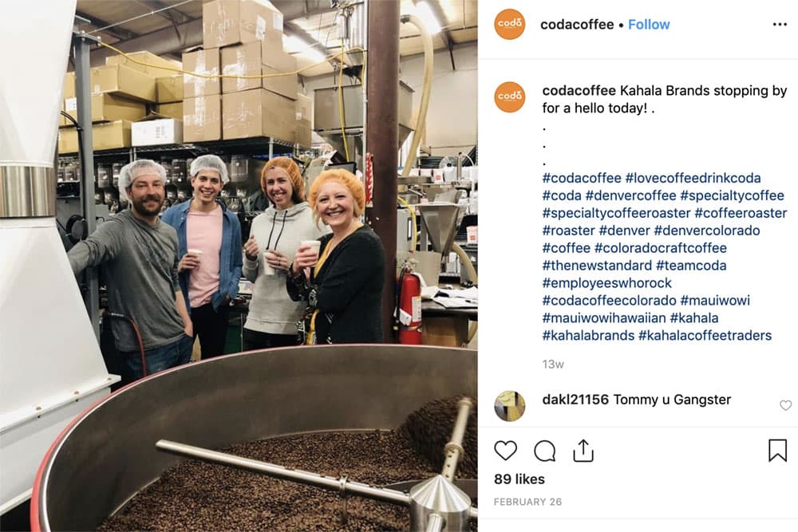Screen dimensions: 798x532
Task: Open the February 26 post date
Action: click(527, 502)
